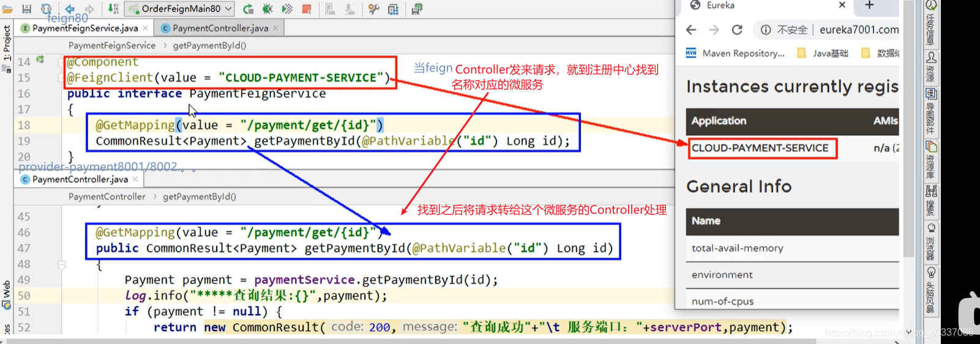Click the Open folder toolbar icon
Viewport: 980px width, 344px height.
(7, 9)
